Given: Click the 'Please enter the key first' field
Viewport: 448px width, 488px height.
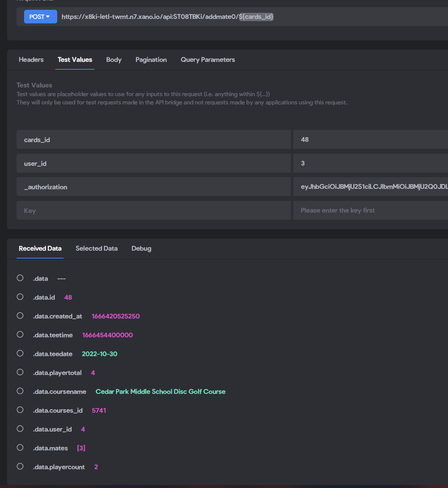Looking at the screenshot, I should coord(370,210).
